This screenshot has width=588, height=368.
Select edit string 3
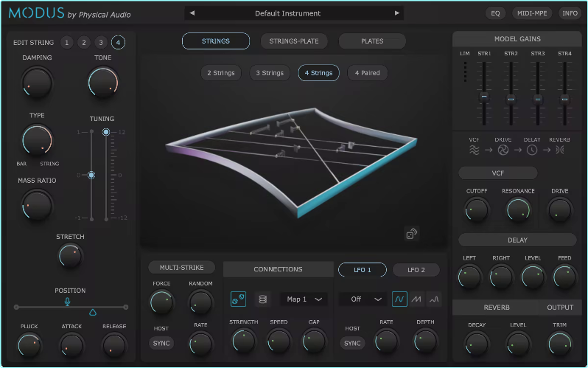(101, 43)
